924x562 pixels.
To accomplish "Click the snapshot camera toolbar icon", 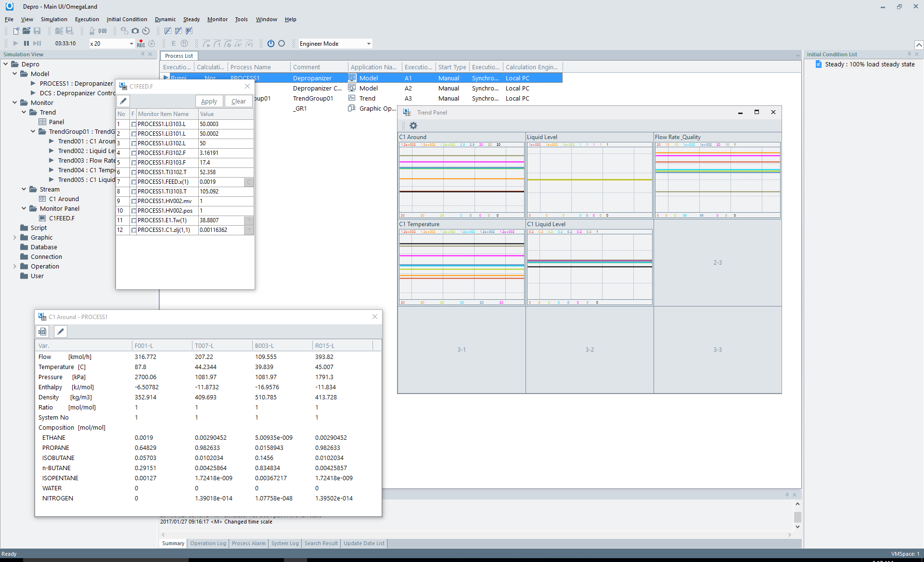I will pyautogui.click(x=135, y=31).
